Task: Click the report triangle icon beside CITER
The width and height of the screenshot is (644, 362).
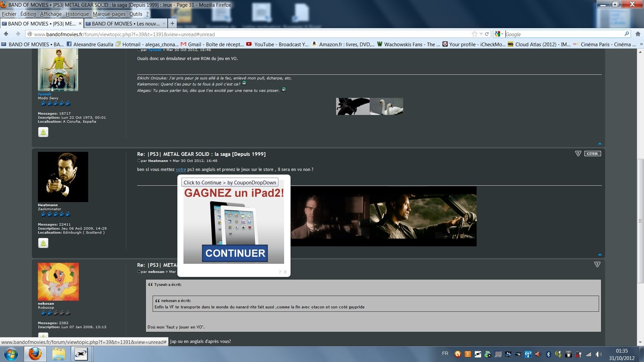Action: (x=578, y=154)
